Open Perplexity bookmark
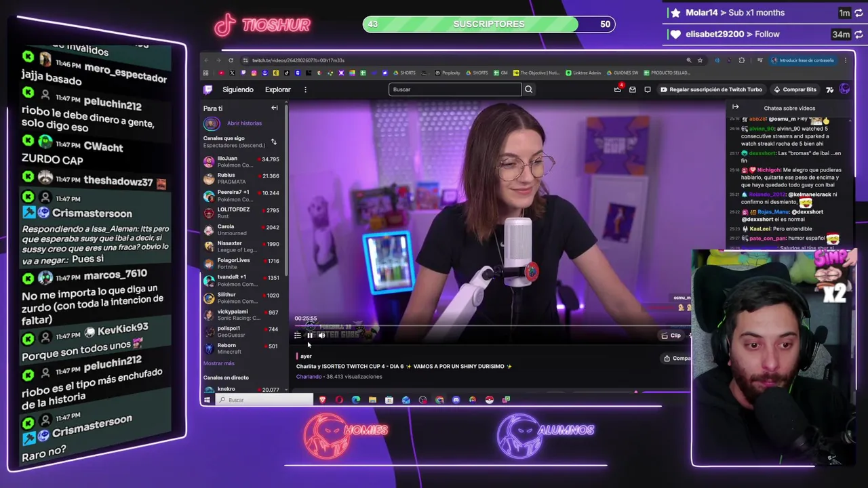Image resolution: width=868 pixels, height=488 pixels. click(x=448, y=73)
